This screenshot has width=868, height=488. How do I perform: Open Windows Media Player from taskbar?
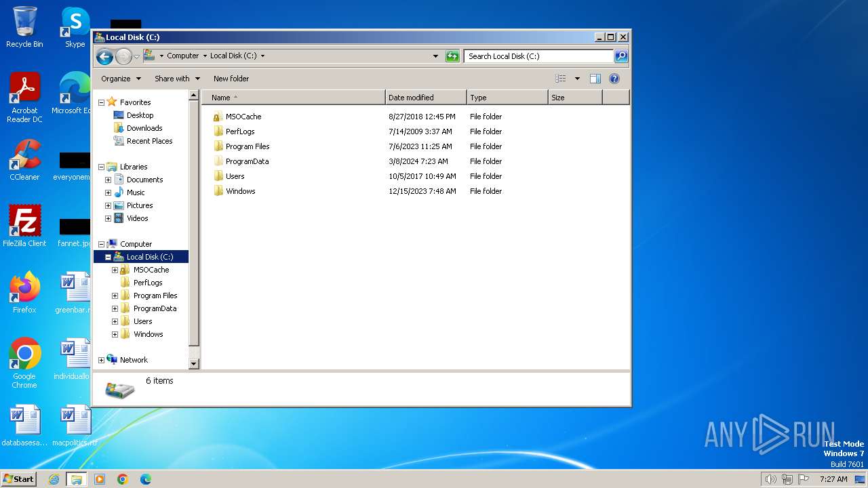[100, 479]
